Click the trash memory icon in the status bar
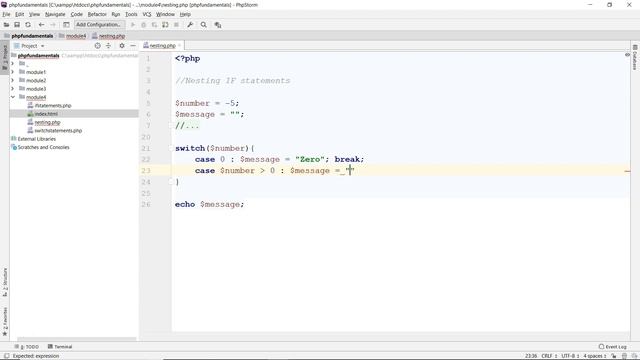 pyautogui.click(x=624, y=356)
